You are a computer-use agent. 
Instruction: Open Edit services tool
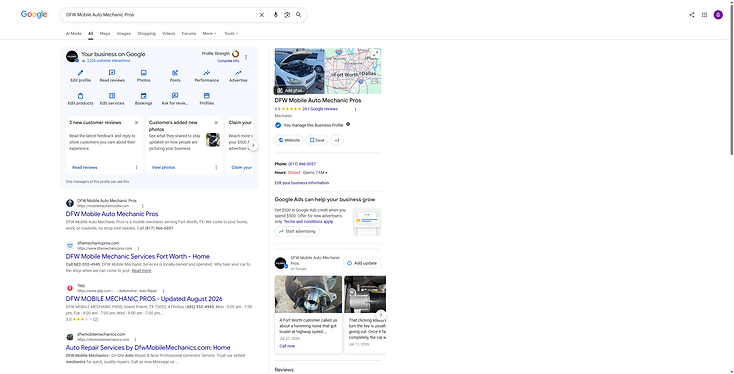point(112,99)
